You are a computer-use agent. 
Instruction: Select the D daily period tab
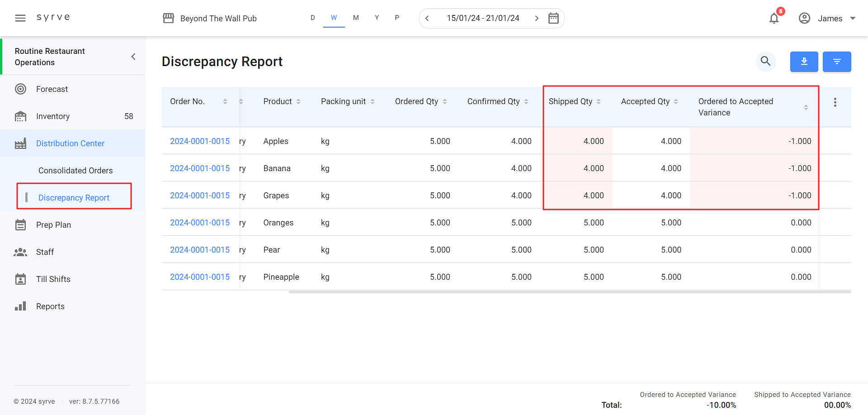pos(312,18)
